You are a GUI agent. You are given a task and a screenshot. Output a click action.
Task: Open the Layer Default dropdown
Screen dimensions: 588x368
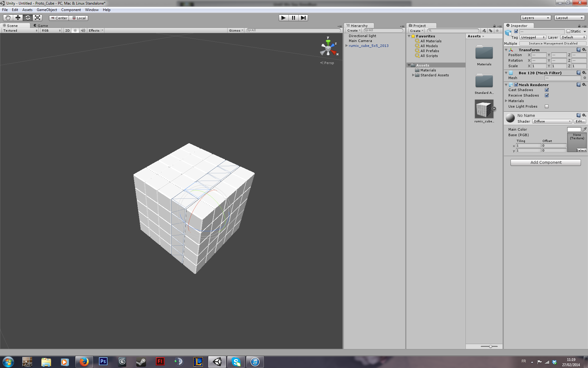(573, 37)
